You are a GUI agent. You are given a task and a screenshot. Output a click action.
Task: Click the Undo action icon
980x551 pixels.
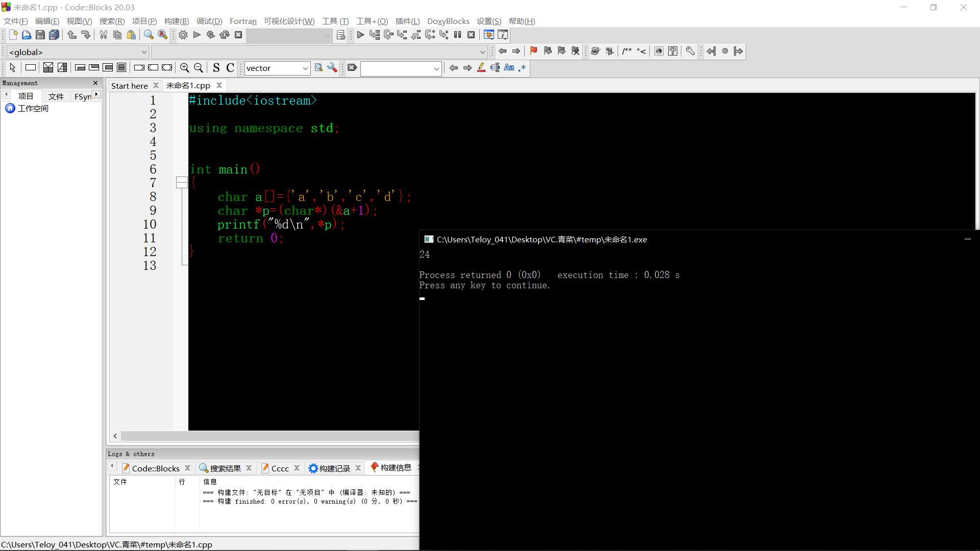click(72, 34)
